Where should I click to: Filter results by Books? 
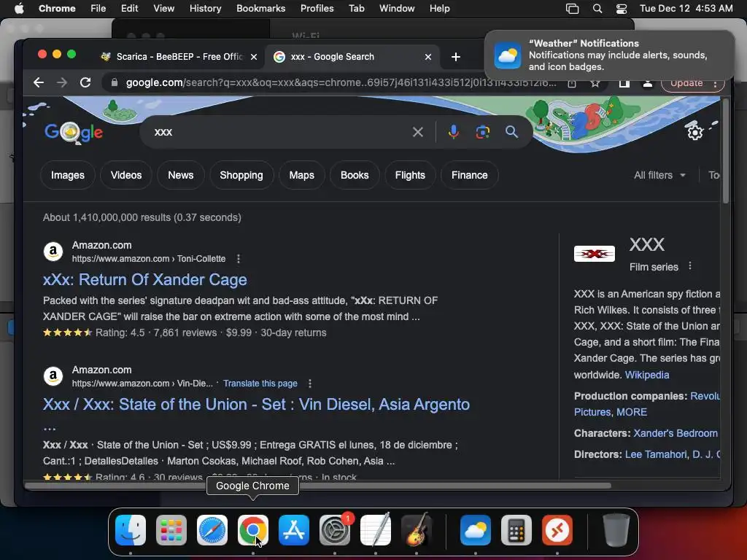click(355, 175)
